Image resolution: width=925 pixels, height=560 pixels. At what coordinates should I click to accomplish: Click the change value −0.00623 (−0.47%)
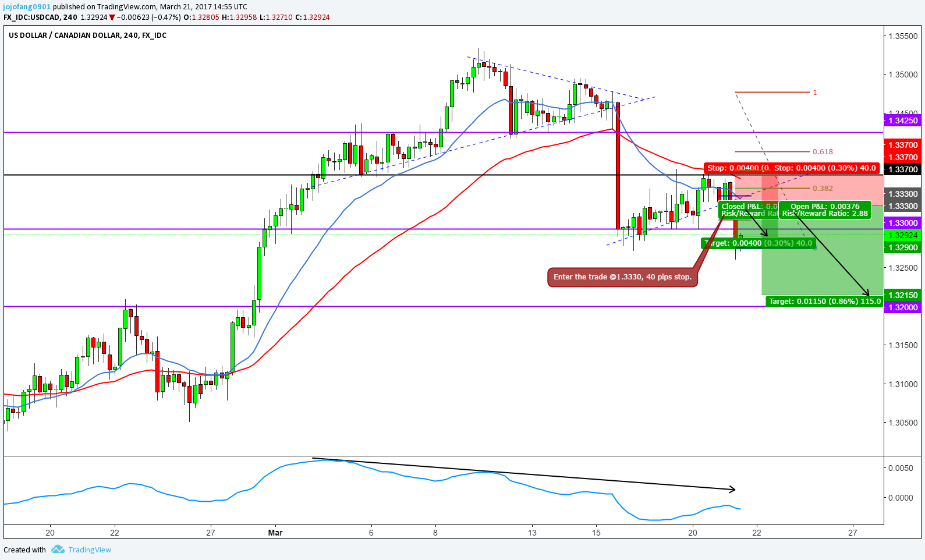(x=149, y=17)
